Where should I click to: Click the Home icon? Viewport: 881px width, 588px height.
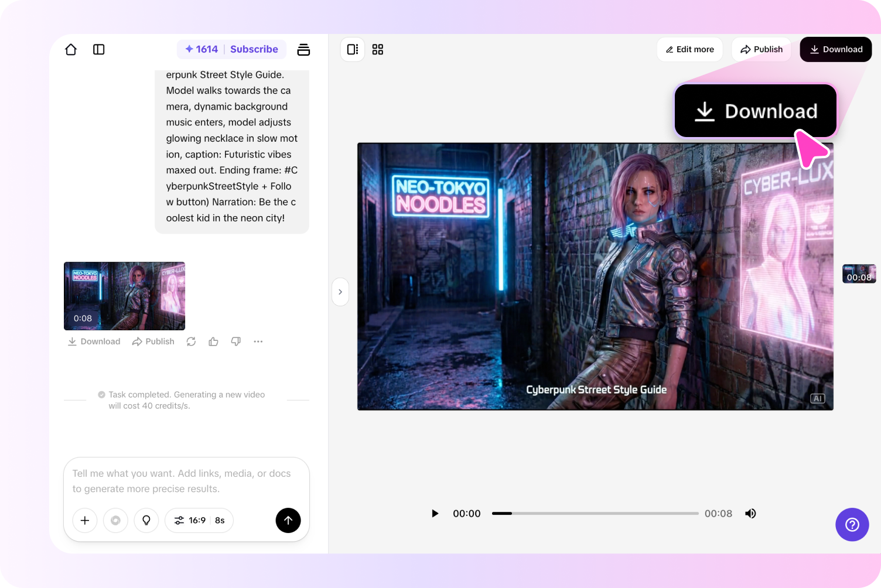point(70,49)
